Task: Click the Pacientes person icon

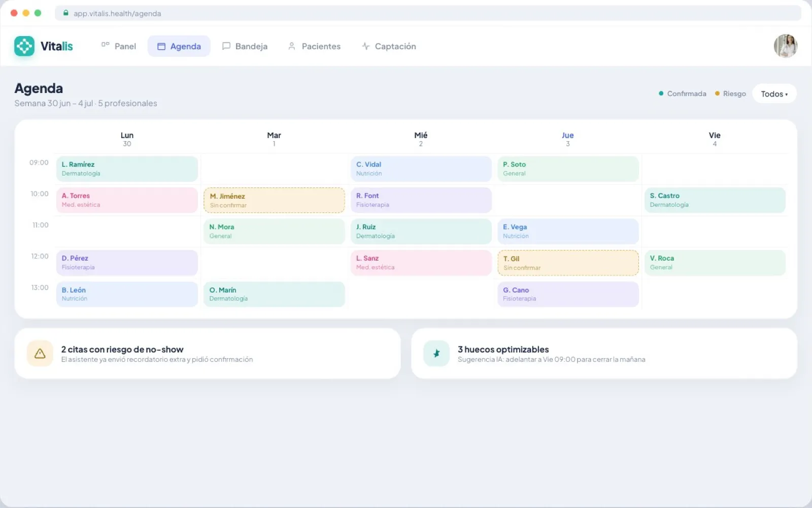Action: tap(292, 46)
